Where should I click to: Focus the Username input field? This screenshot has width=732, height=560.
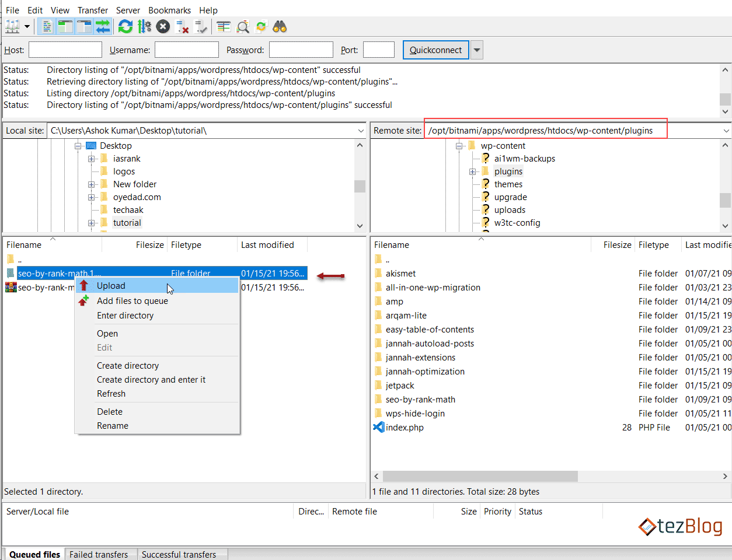pyautogui.click(x=187, y=50)
